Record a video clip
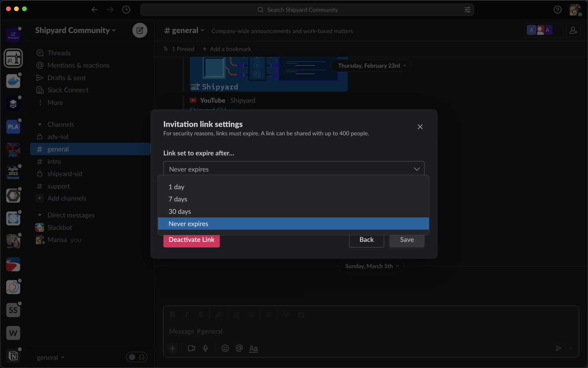 pyautogui.click(x=192, y=348)
